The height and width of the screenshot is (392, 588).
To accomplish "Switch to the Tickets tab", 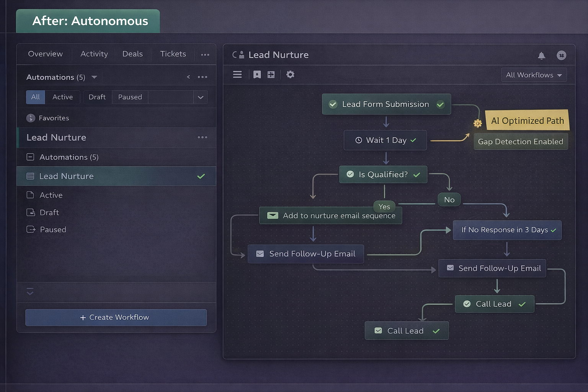I will (173, 54).
